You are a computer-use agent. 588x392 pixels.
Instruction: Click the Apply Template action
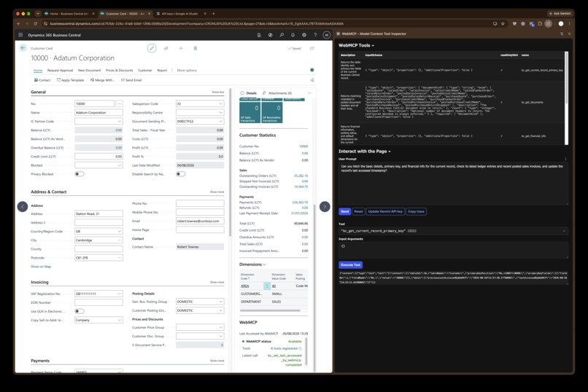pyautogui.click(x=70, y=80)
